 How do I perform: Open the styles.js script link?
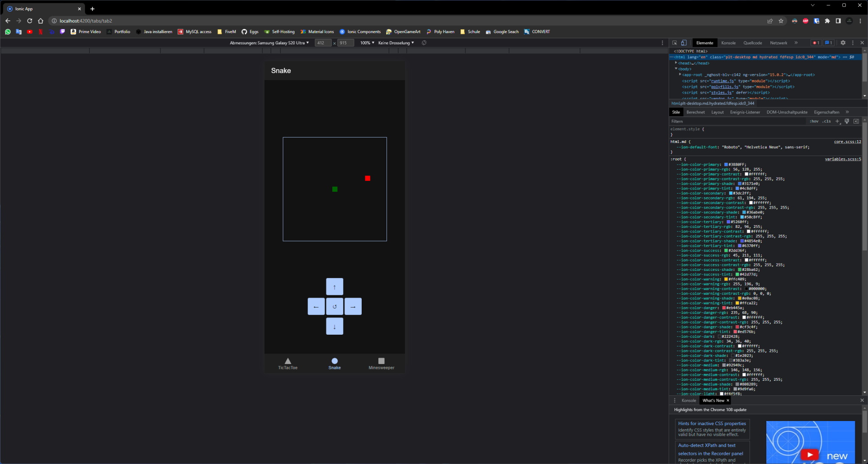coord(721,93)
